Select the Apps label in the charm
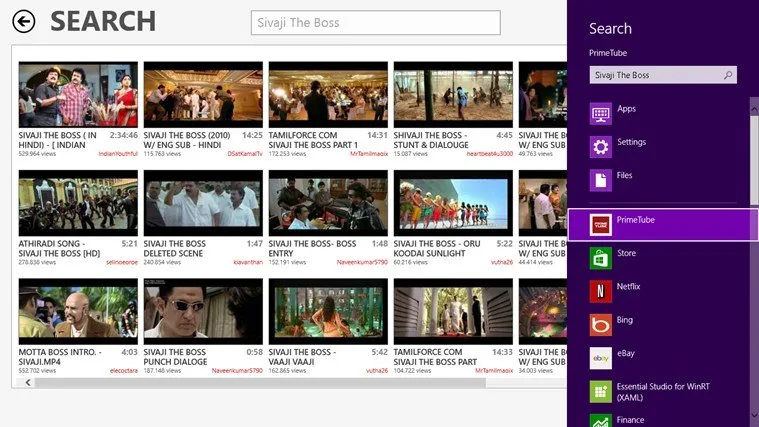Screen dimensions: 759x427 point(626,109)
